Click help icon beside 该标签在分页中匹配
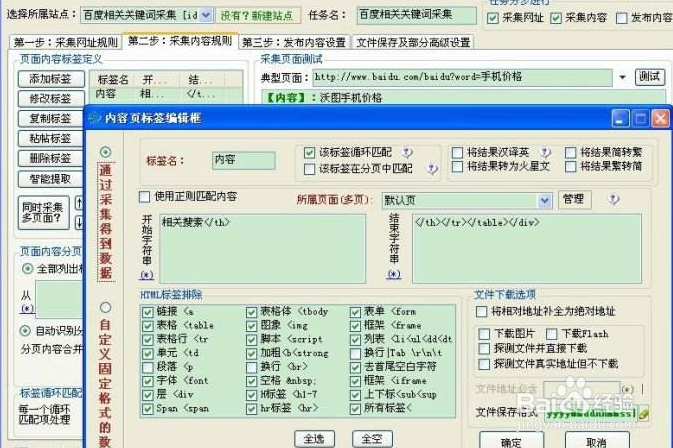673x448 pixels. (x=432, y=169)
